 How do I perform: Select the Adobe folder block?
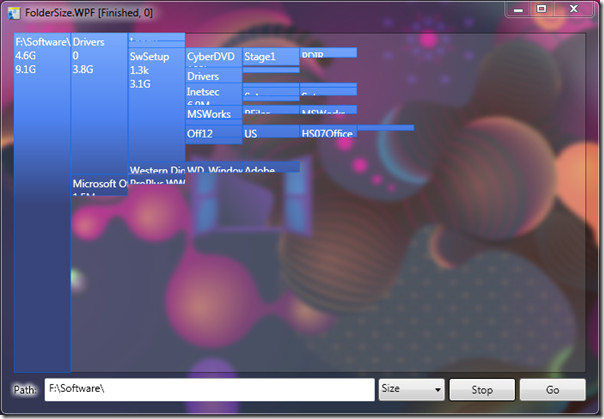(x=271, y=168)
